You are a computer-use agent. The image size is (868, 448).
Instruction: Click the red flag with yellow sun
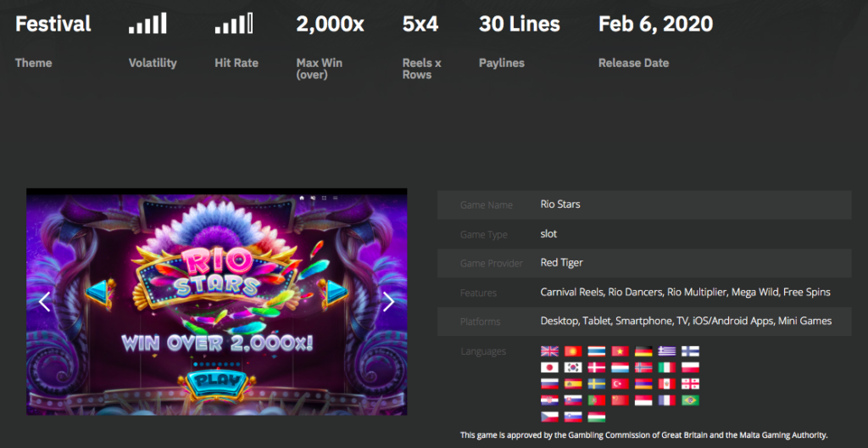click(x=573, y=351)
